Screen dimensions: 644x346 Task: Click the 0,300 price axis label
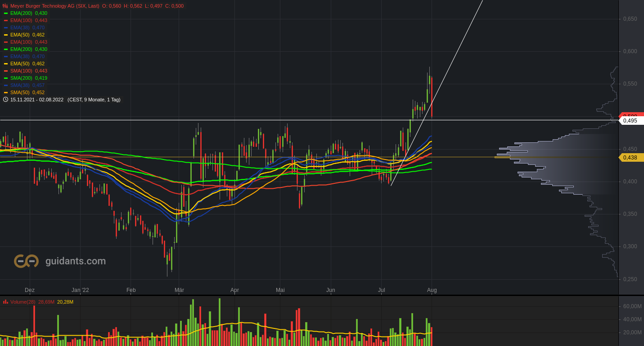[630, 246]
